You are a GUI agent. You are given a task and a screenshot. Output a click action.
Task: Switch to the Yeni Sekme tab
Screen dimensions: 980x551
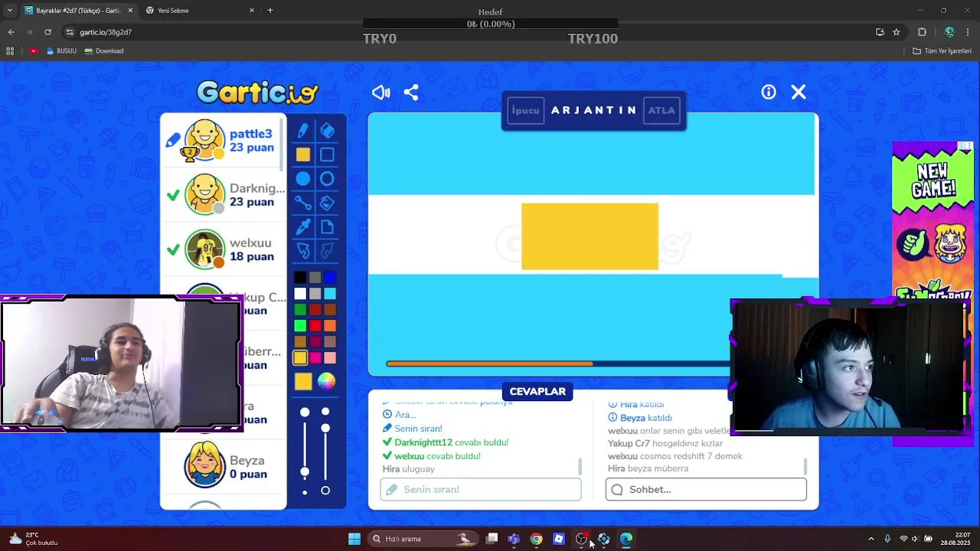pyautogui.click(x=199, y=10)
